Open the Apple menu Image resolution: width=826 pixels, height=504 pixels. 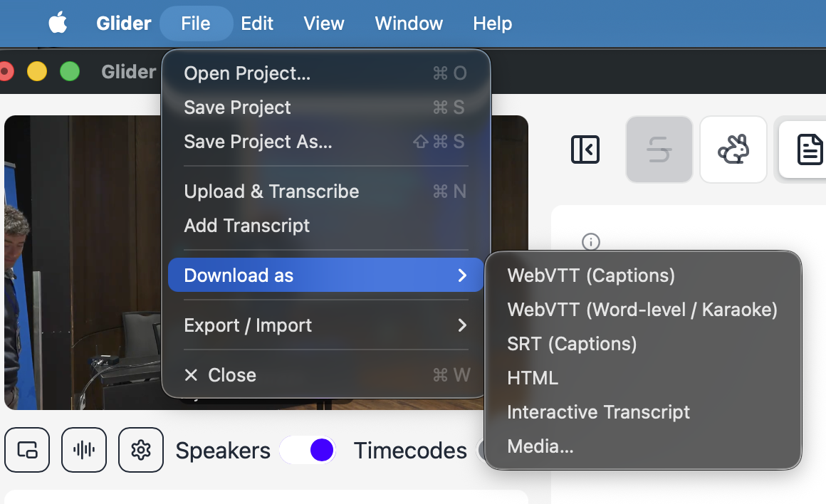pyautogui.click(x=58, y=23)
